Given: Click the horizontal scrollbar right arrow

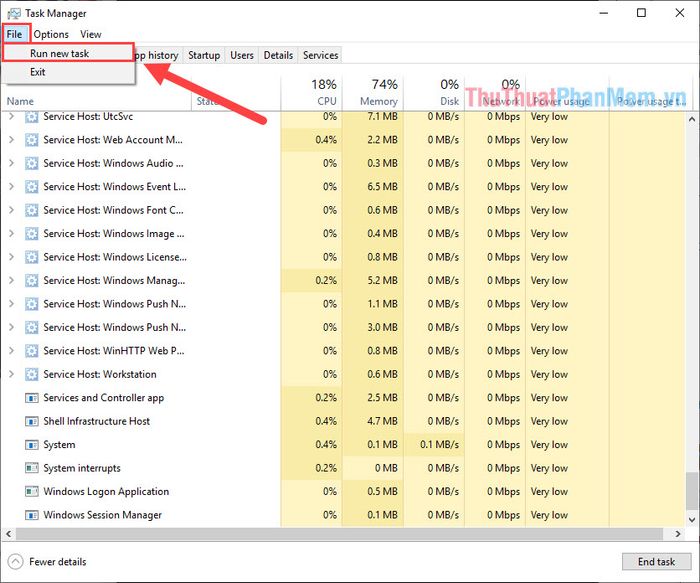Looking at the screenshot, I should click(x=678, y=534).
